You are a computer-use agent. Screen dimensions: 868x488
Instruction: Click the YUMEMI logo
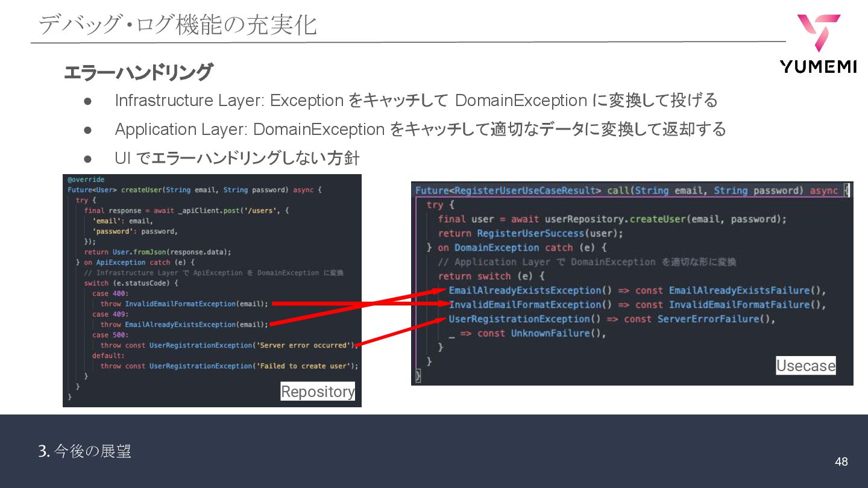click(x=818, y=43)
